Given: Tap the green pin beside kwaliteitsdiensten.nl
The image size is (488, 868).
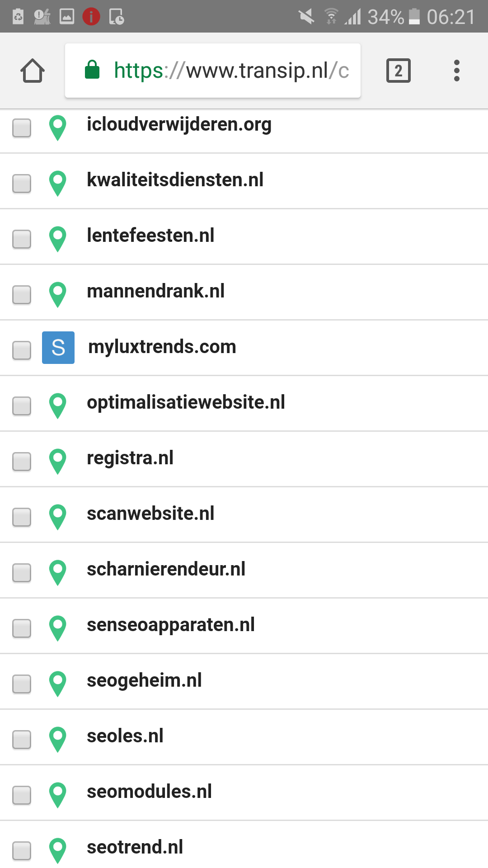Looking at the screenshot, I should coord(58,183).
